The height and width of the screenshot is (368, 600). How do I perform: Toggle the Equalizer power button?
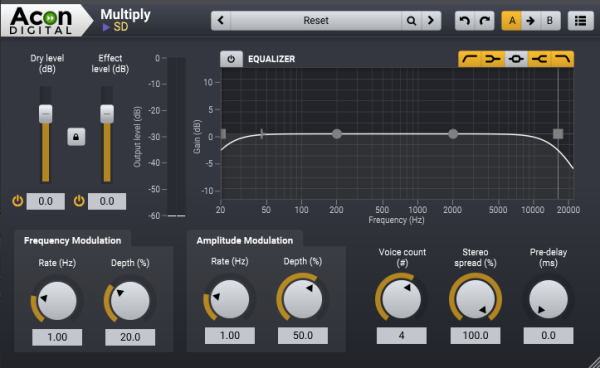231,59
